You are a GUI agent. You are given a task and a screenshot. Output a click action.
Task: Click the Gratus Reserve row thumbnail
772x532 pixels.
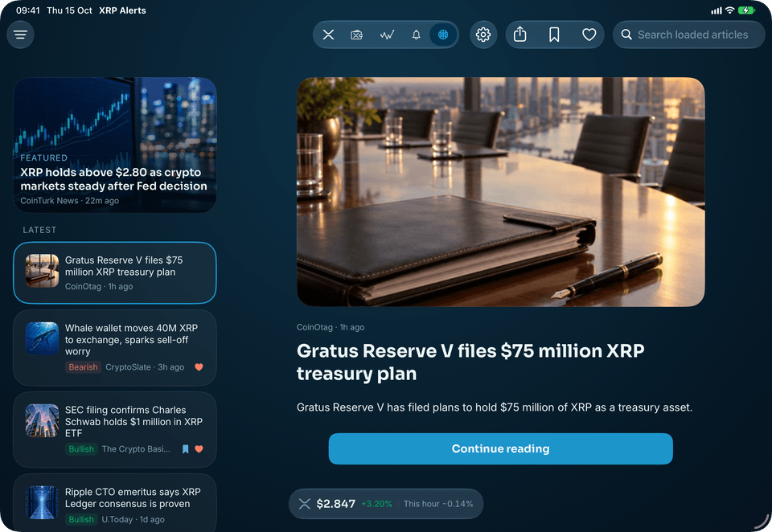click(42, 271)
